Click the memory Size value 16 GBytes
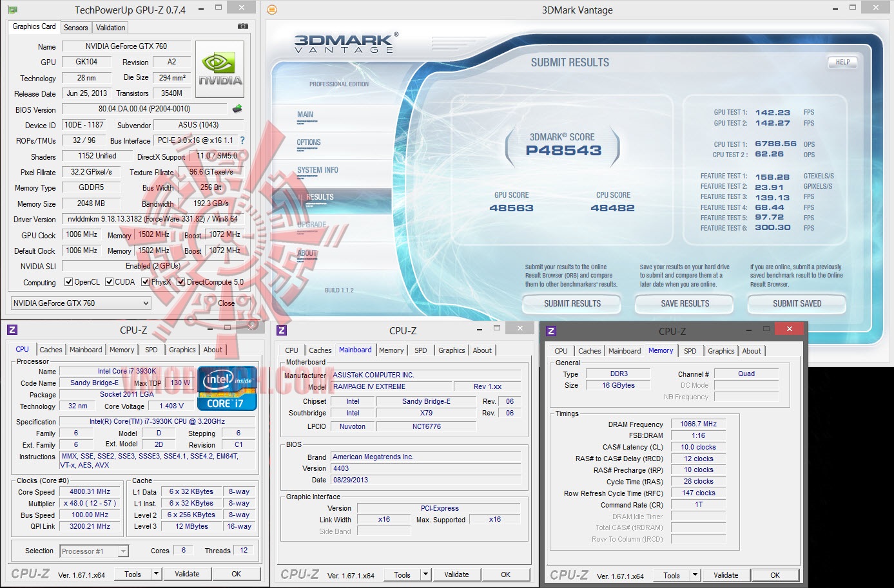Viewport: 894px width, 588px height. click(618, 385)
